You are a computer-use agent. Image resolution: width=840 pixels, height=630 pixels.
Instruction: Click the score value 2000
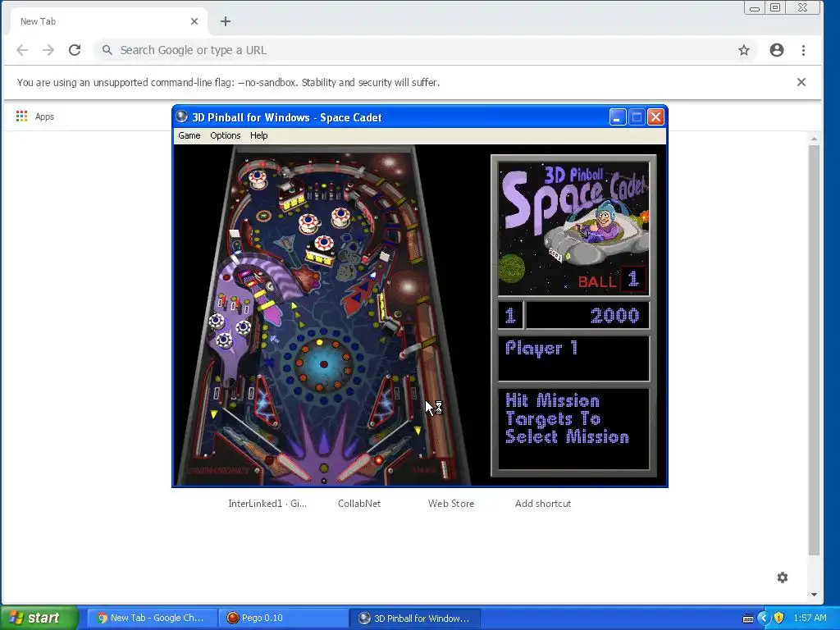[614, 316]
